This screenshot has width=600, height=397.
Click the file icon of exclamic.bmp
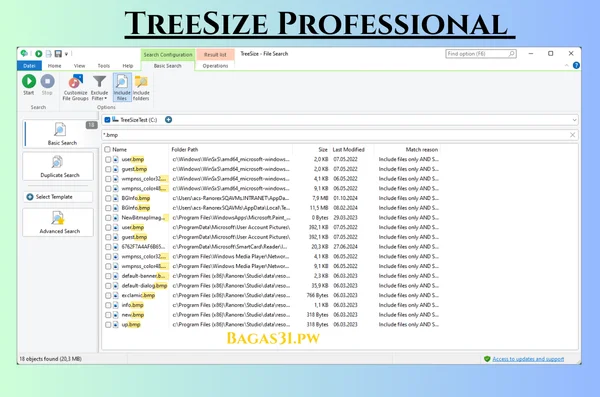(x=116, y=296)
